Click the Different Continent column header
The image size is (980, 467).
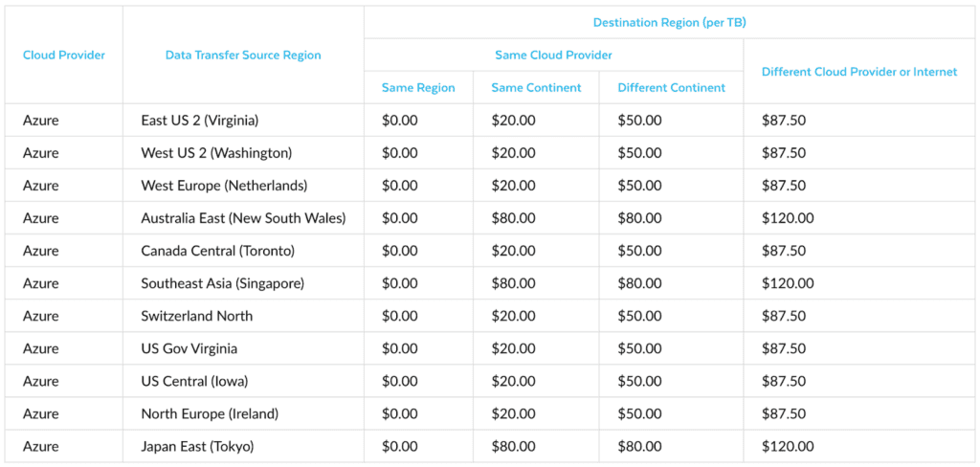[x=671, y=87]
